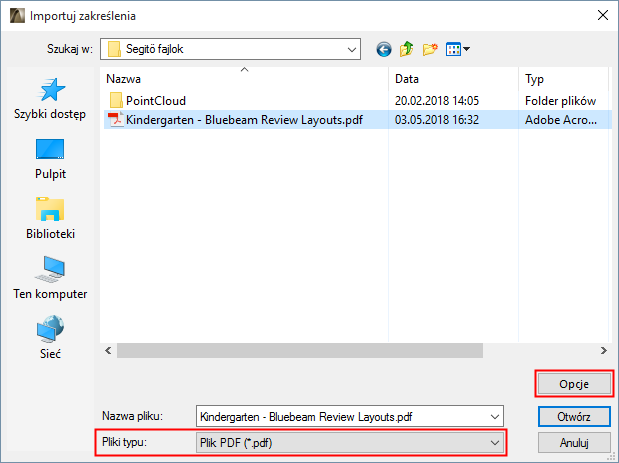Viewport: 619px width, 463px height.
Task: Go back using the blue arrow icon
Action: (384, 49)
